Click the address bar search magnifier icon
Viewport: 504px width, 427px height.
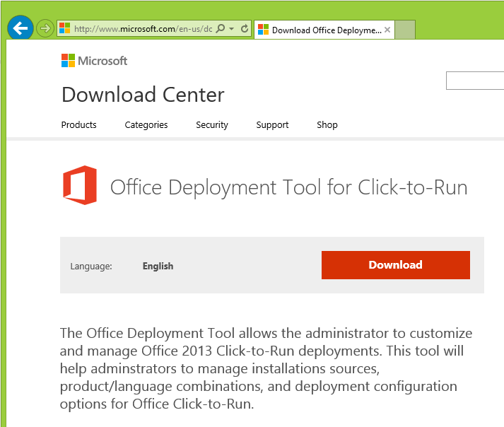(x=221, y=28)
